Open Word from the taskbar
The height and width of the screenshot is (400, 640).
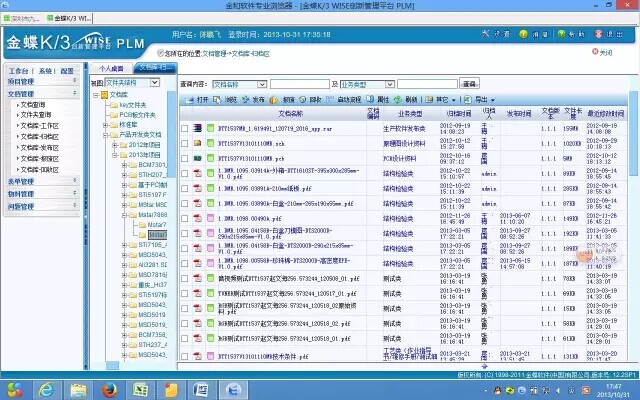[x=201, y=390]
